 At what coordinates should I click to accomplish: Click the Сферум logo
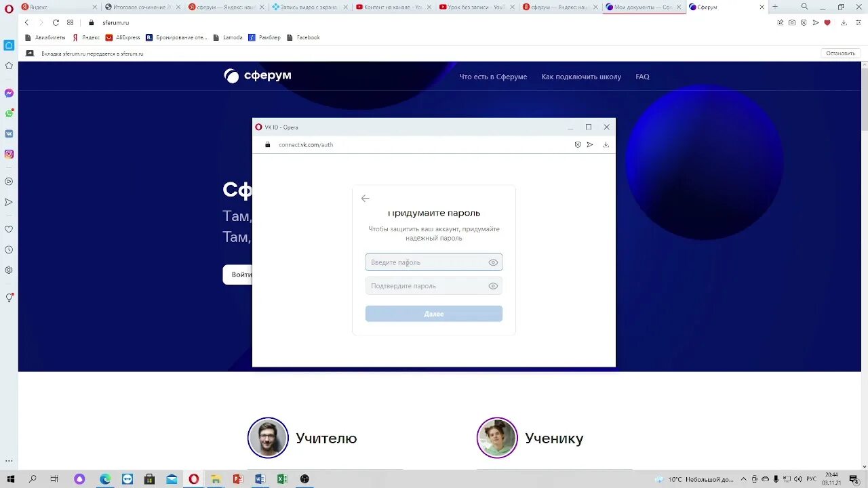tap(258, 76)
